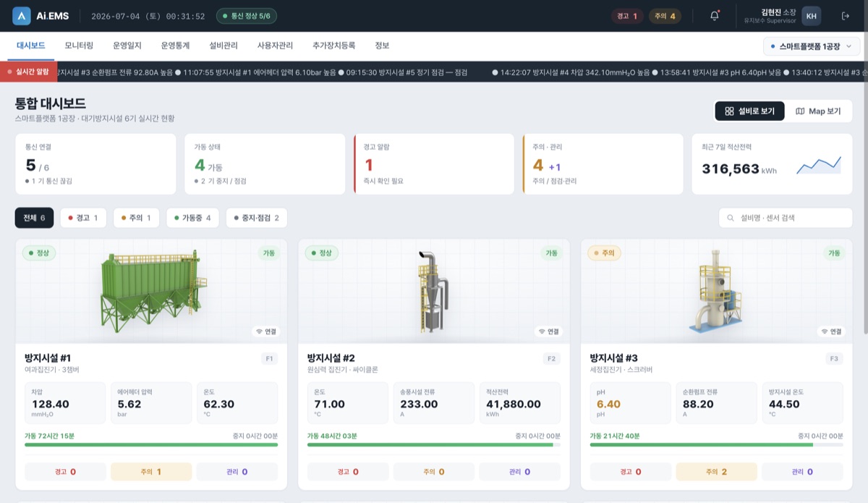Switch to 설비로 보기 view
This screenshot has height=503, width=868.
(x=749, y=111)
